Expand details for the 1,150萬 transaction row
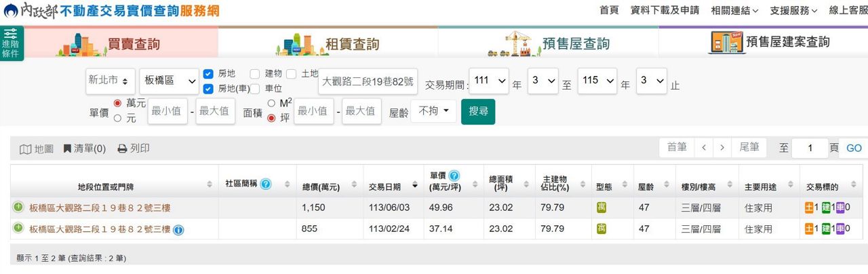 coord(18,208)
